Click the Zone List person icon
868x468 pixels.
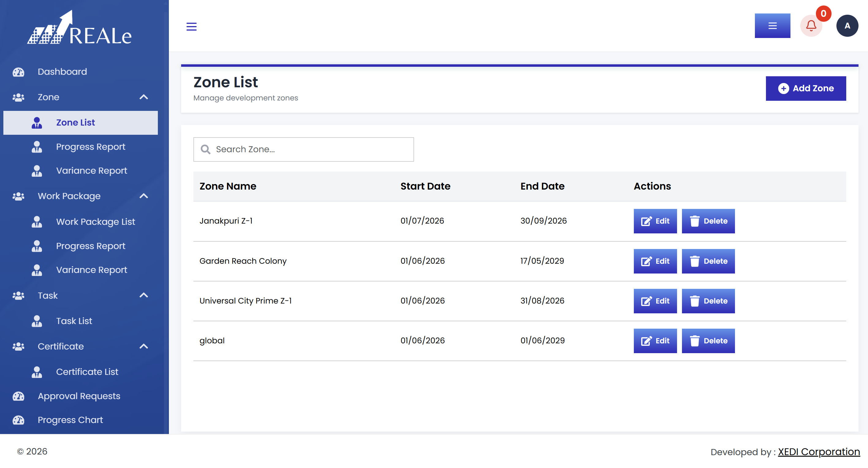pyautogui.click(x=37, y=123)
